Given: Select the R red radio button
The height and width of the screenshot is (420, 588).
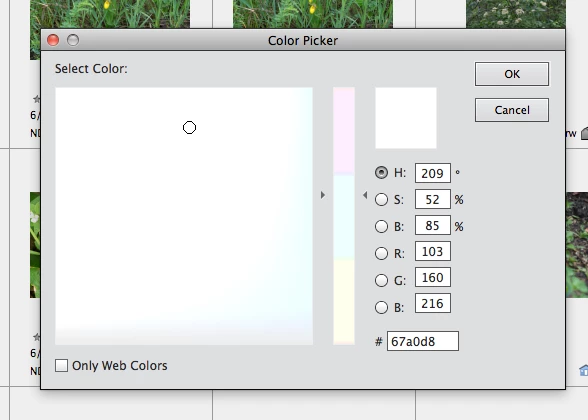Looking at the screenshot, I should (x=381, y=254).
